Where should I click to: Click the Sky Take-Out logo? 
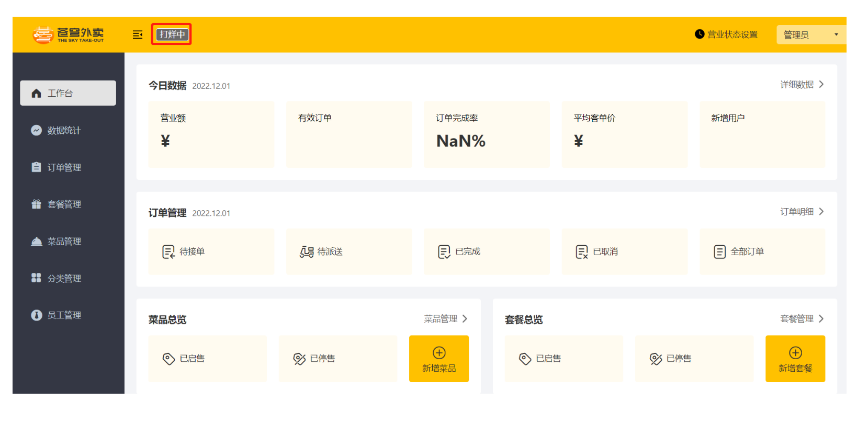[x=68, y=35]
